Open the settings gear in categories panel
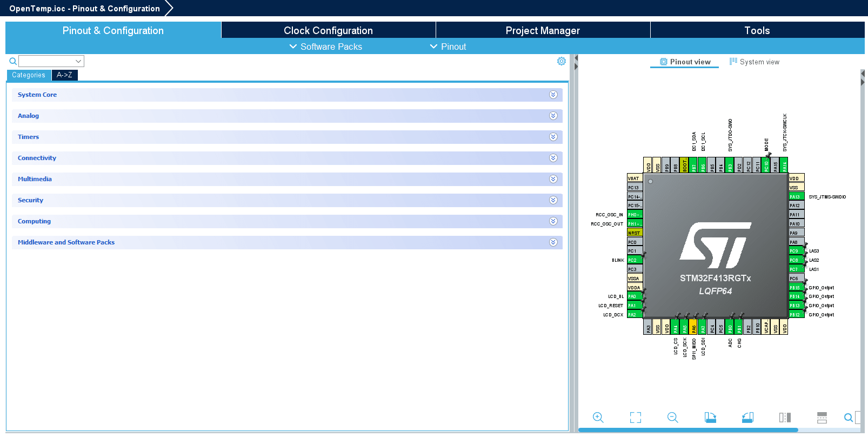Viewport: 868px width, 437px height. point(562,61)
